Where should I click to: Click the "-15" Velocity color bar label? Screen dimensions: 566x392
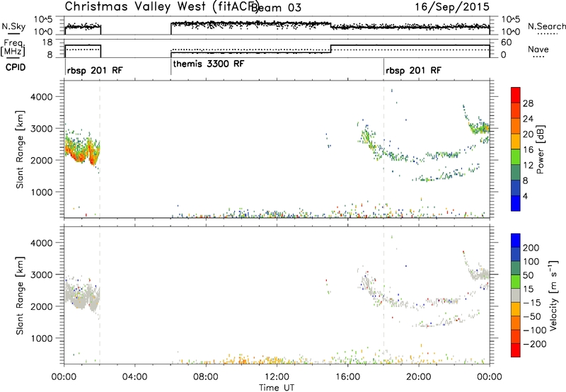[x=531, y=302]
